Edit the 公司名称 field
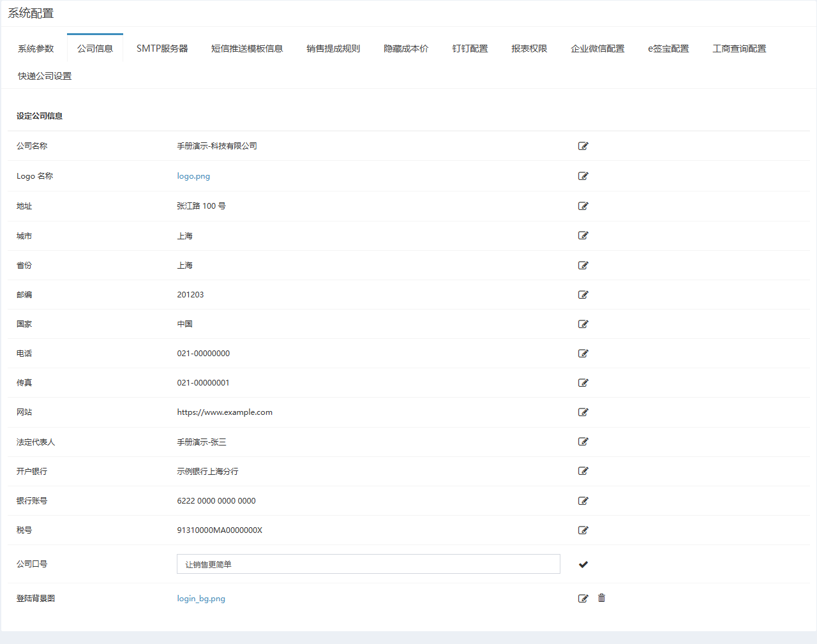Viewport: 817px width, 644px height. (x=583, y=146)
